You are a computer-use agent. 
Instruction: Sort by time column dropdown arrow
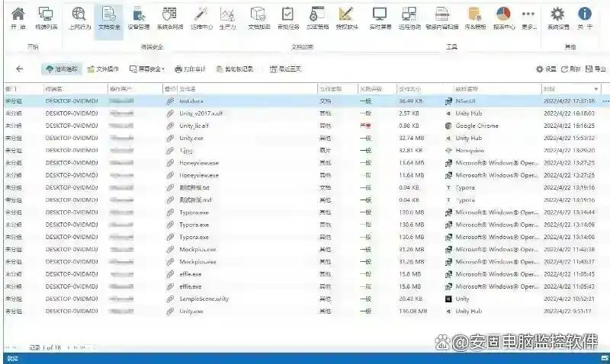click(x=596, y=89)
